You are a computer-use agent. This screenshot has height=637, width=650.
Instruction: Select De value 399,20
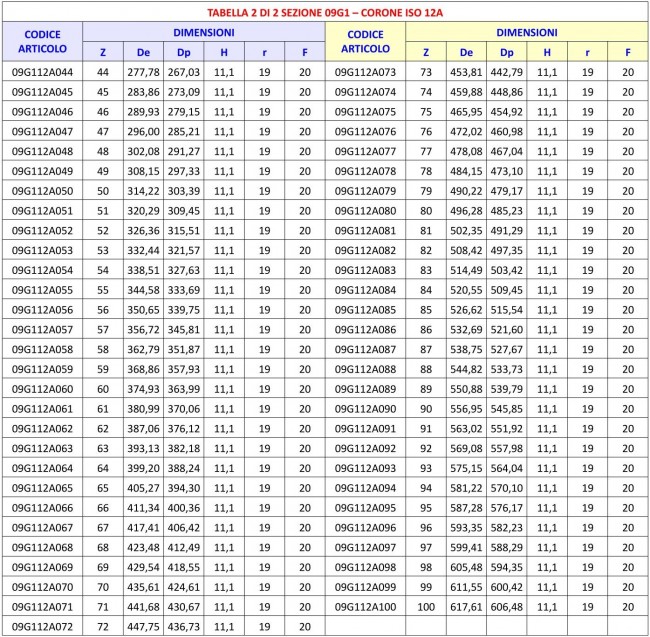(143, 468)
